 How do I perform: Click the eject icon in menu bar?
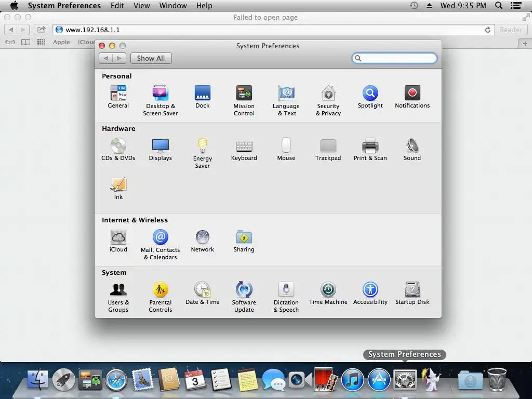click(x=429, y=5)
